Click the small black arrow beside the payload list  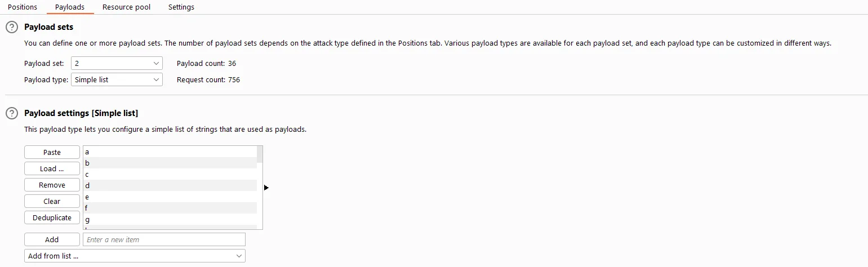[266, 188]
